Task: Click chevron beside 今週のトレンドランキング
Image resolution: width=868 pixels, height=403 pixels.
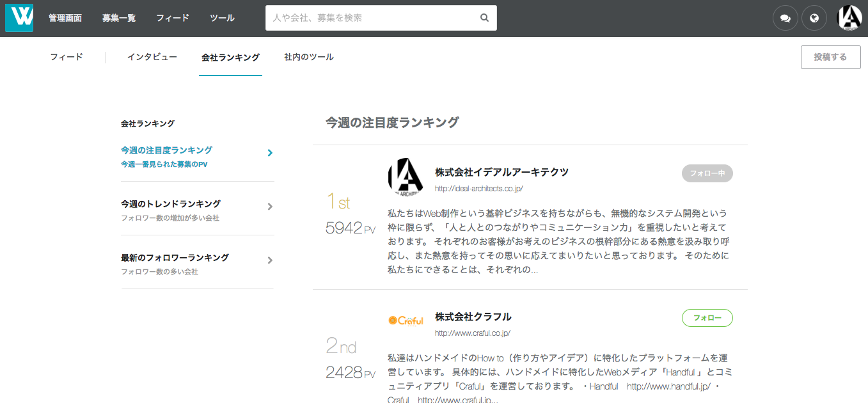Action: click(270, 207)
